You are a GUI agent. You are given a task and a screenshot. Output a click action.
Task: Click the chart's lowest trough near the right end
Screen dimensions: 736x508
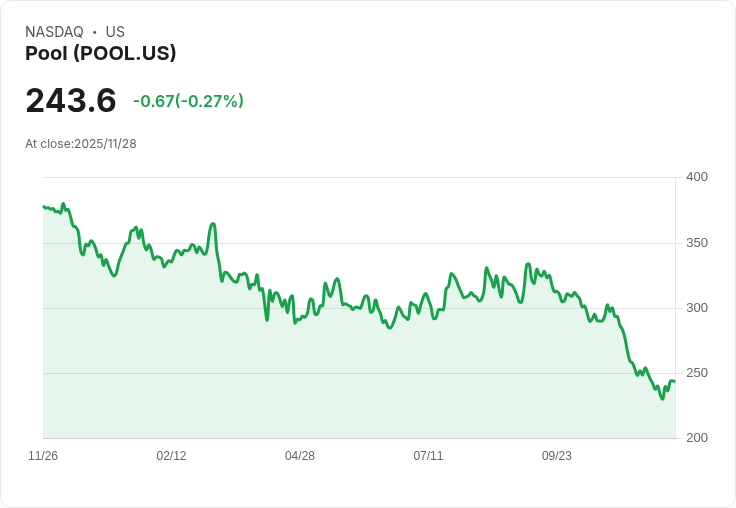(x=662, y=399)
